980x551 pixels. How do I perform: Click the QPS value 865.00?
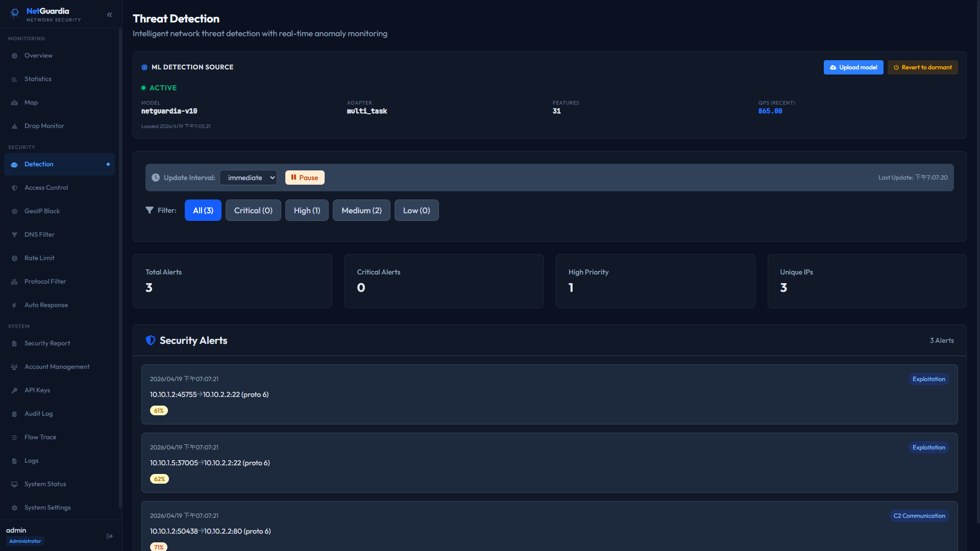tap(770, 111)
